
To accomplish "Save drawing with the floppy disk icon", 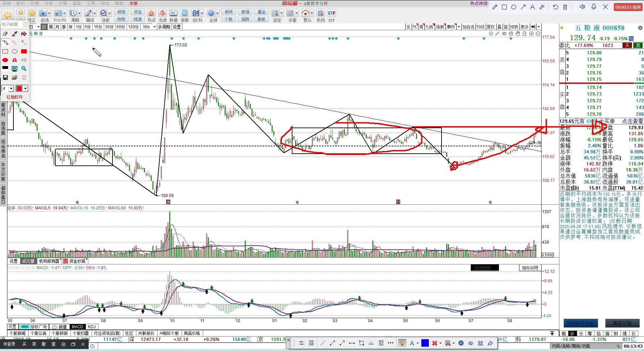I will click(x=5, y=78).
